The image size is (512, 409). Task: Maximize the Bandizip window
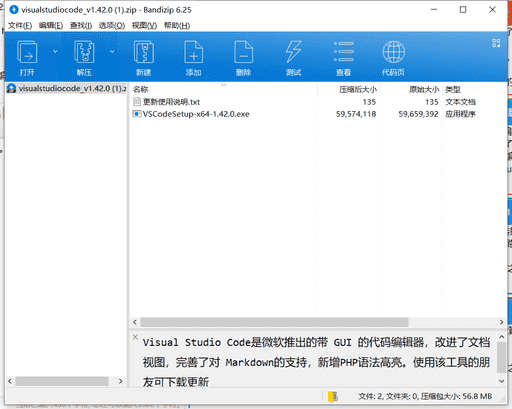tap(463, 10)
